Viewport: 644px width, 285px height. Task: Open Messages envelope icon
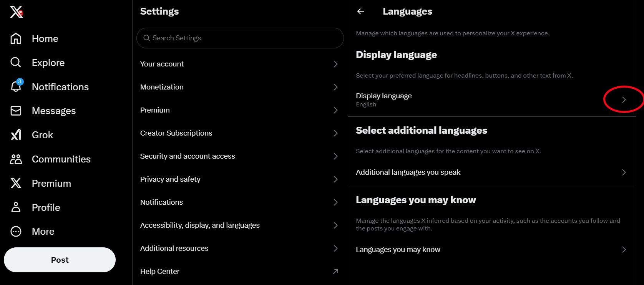click(x=16, y=111)
